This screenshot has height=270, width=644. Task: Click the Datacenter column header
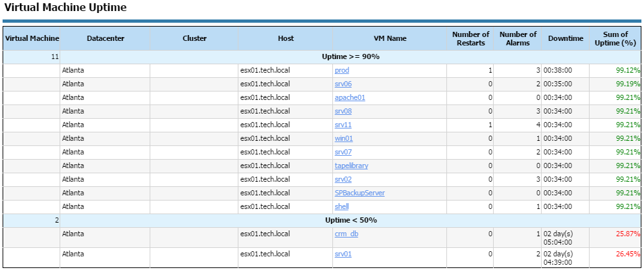coord(106,38)
